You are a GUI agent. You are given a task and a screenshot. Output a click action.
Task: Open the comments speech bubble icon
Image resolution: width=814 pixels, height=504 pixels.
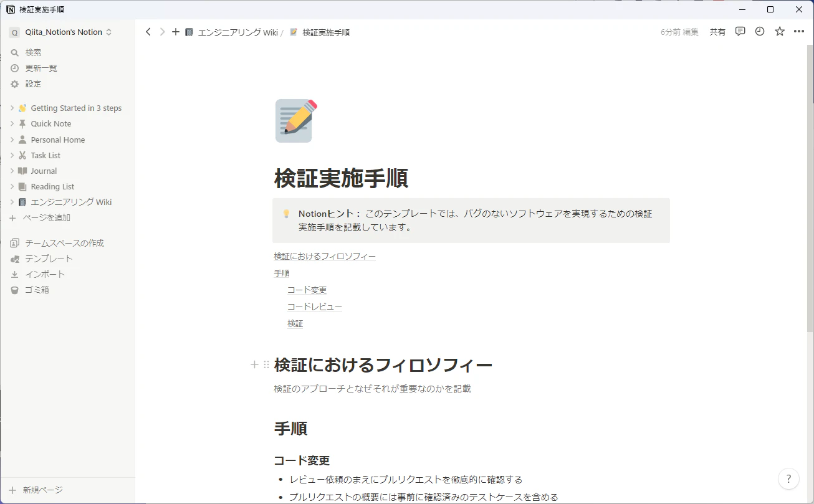[740, 32]
